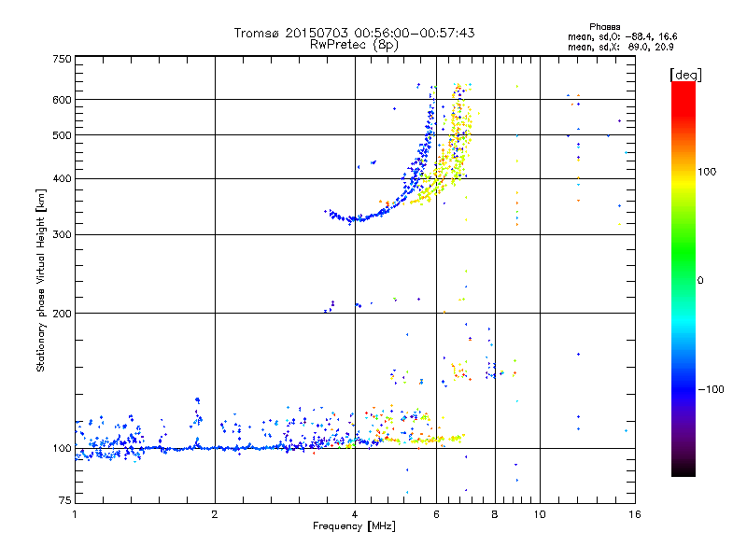Click the 'mean, sd,X: 89.0, 20.9' line
The width and height of the screenshot is (747, 560).
coord(621,47)
